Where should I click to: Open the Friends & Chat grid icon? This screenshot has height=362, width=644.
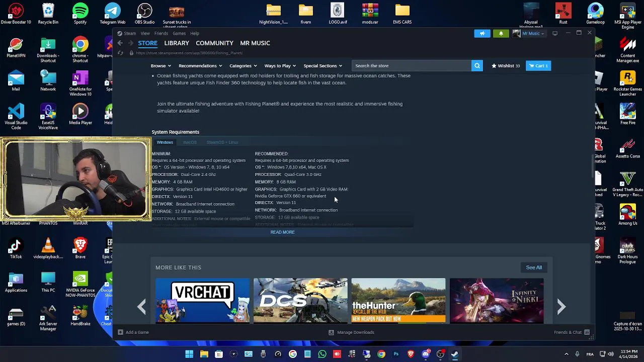click(587, 332)
